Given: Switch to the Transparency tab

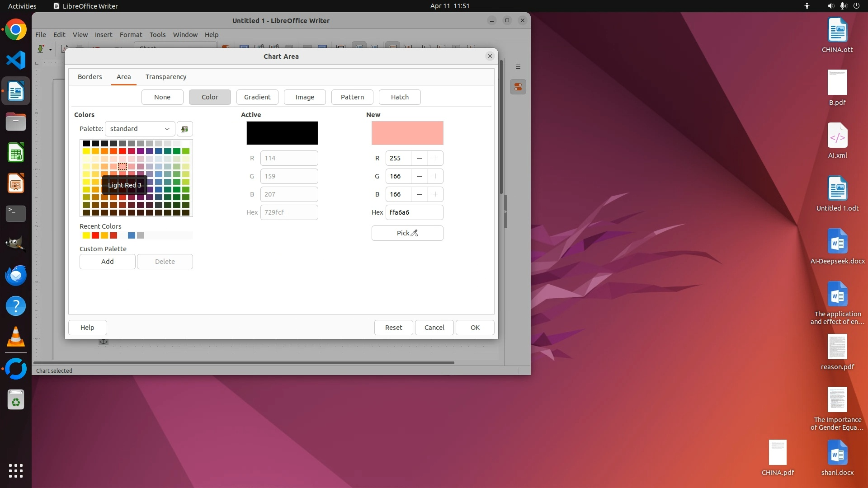Looking at the screenshot, I should [166, 77].
